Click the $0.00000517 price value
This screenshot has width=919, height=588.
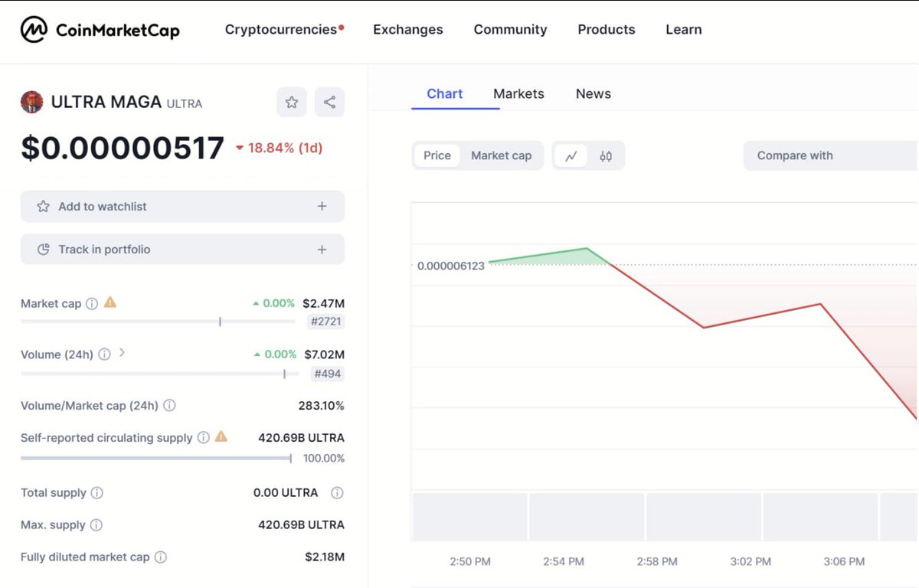tap(123, 149)
